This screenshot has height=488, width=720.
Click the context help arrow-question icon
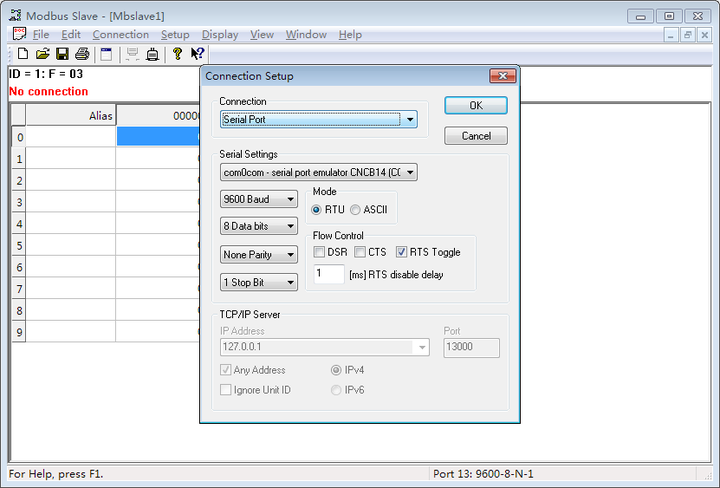(197, 54)
